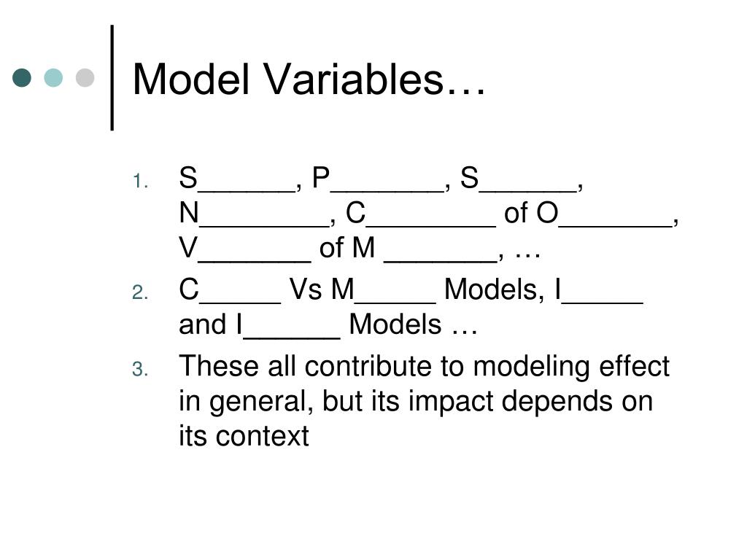This screenshot has height=560, width=747.
Task: Select the Model Variables title text
Action: (x=309, y=79)
